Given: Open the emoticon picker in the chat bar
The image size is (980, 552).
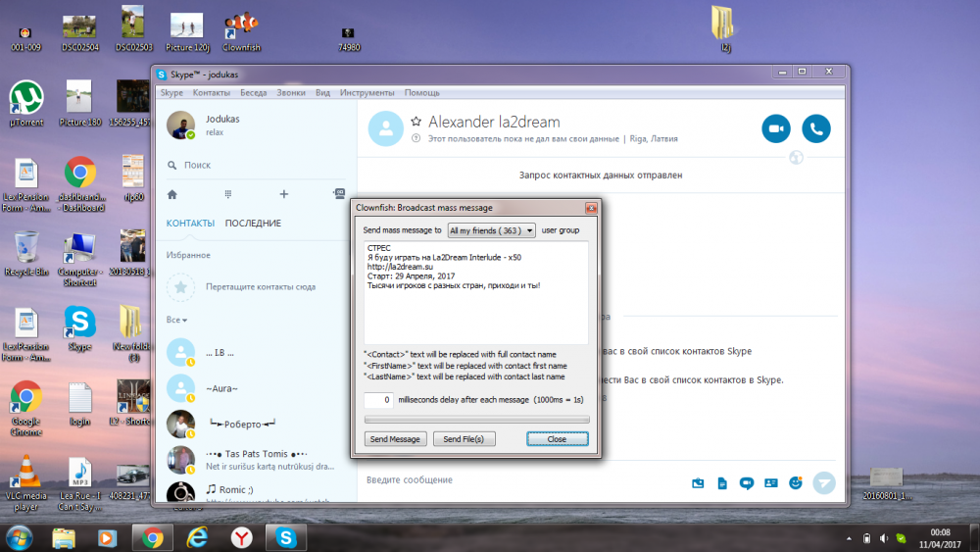Looking at the screenshot, I should point(796,482).
